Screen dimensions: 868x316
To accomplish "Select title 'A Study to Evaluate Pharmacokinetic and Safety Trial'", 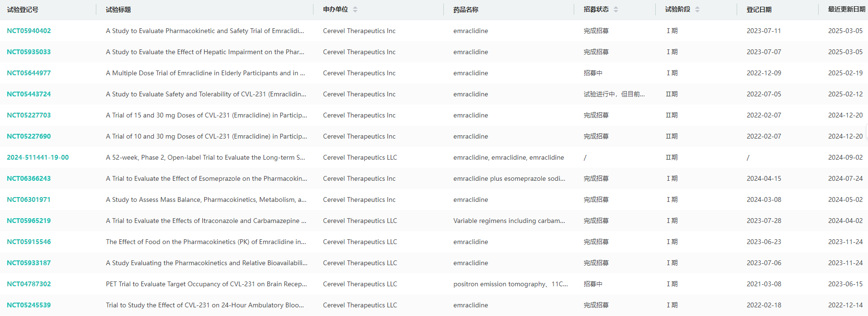I will click(x=205, y=31).
